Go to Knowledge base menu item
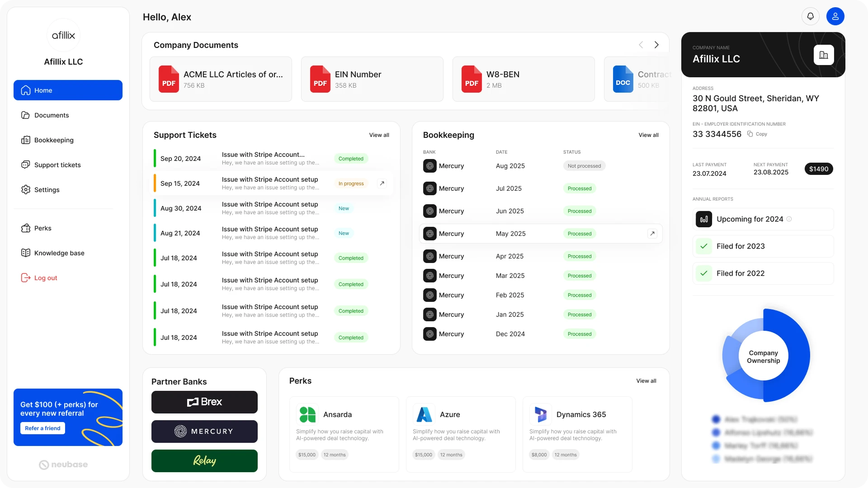Viewport: 868px width, 488px height. click(x=59, y=253)
